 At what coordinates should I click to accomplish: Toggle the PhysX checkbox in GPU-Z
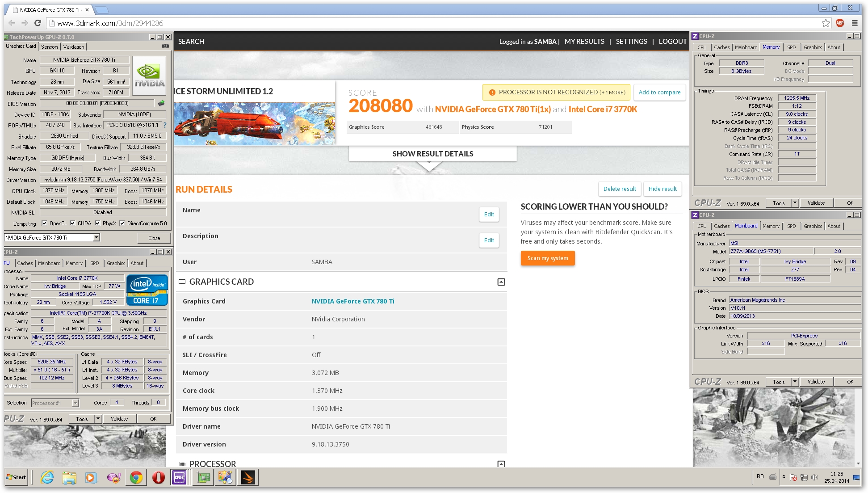click(x=97, y=223)
